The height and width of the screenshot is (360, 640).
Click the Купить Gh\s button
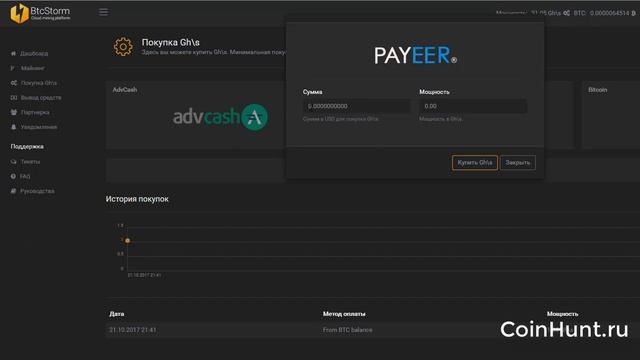tap(475, 162)
